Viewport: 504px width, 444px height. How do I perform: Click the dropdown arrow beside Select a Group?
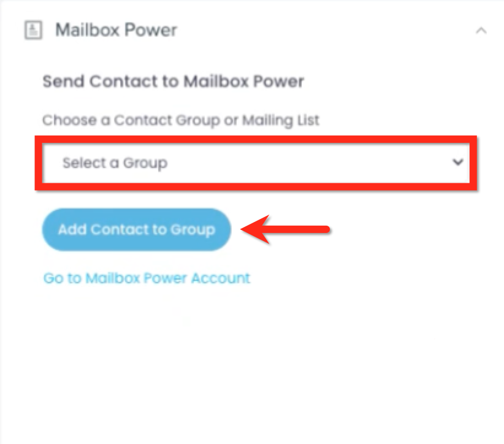coord(458,162)
